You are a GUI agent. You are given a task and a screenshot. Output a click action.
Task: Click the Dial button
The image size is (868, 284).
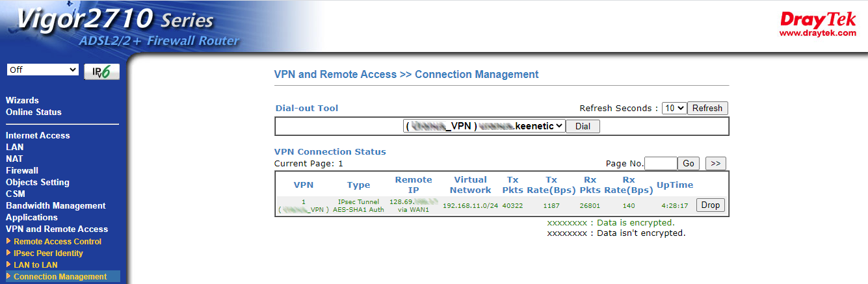[583, 126]
